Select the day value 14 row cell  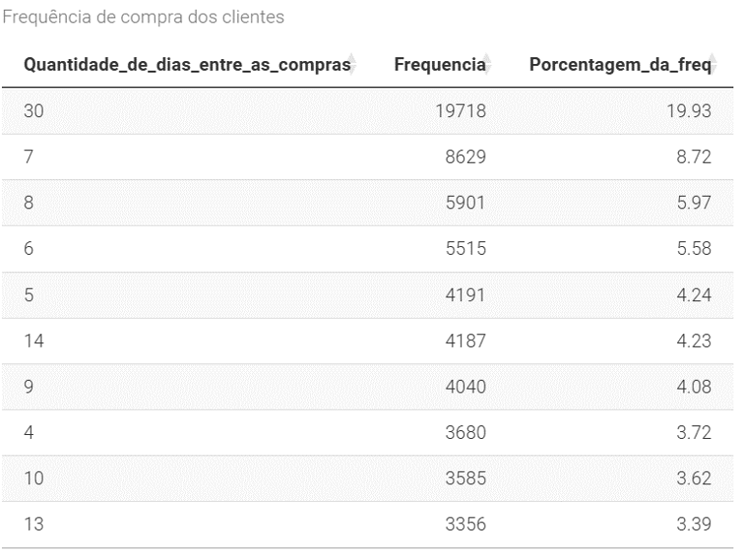tap(34, 341)
